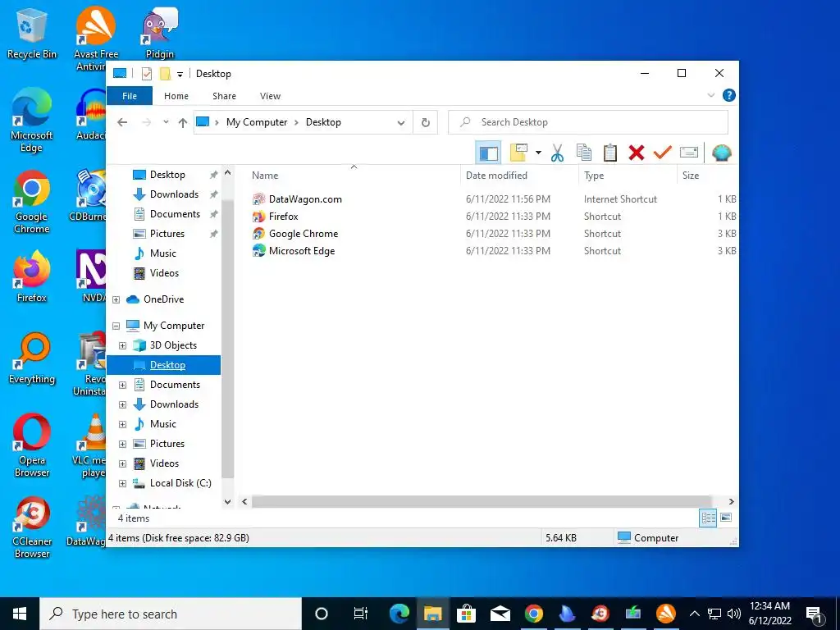Select Documents under My Computer

[175, 385]
